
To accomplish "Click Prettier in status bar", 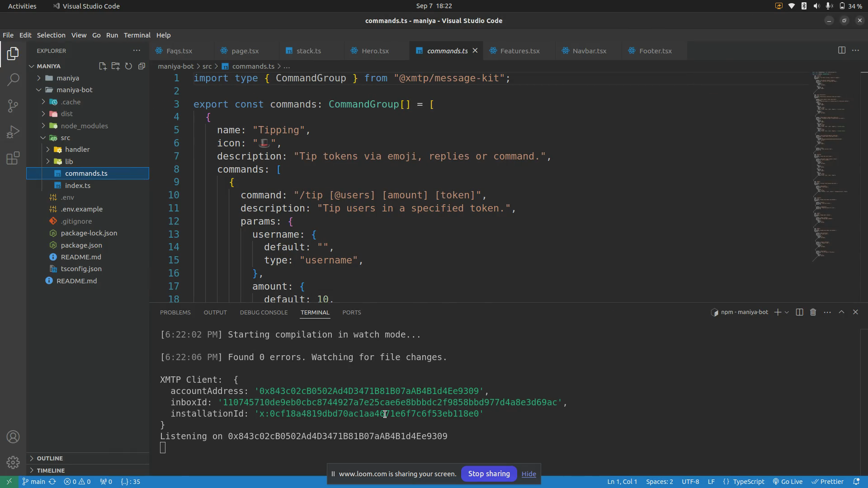I will [827, 482].
